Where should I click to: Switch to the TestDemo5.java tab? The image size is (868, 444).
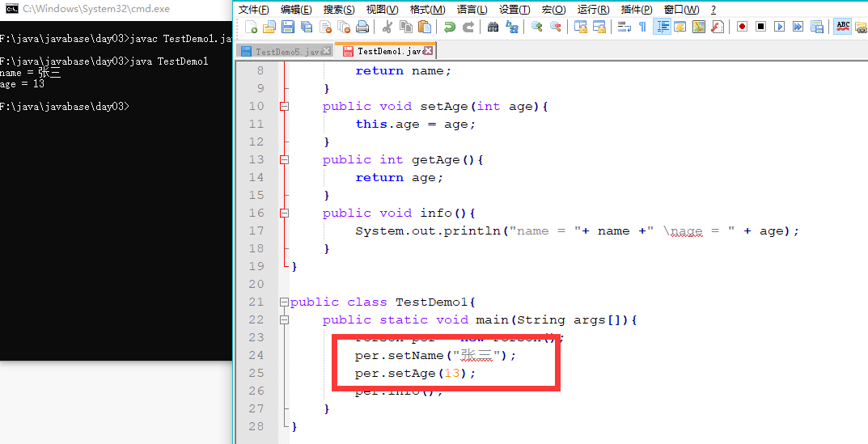pyautogui.click(x=285, y=51)
